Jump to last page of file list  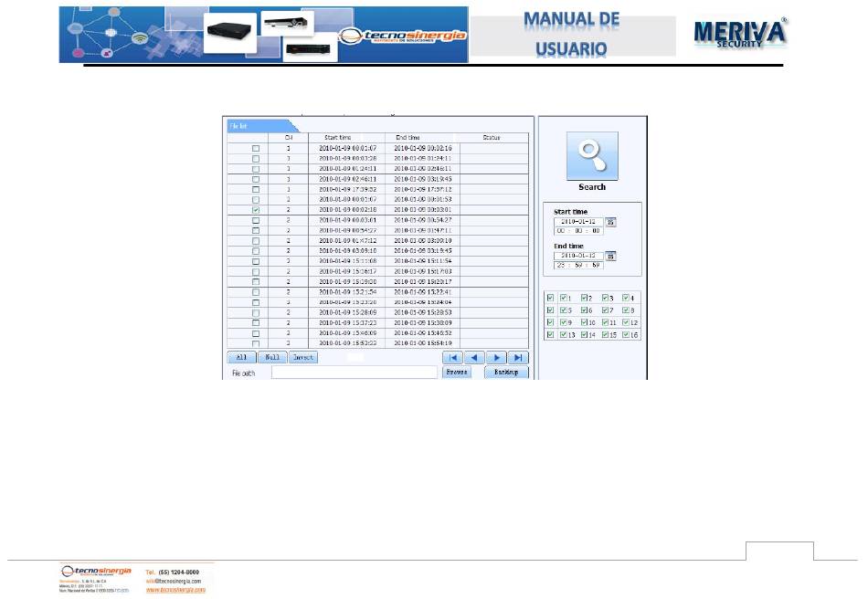518,358
